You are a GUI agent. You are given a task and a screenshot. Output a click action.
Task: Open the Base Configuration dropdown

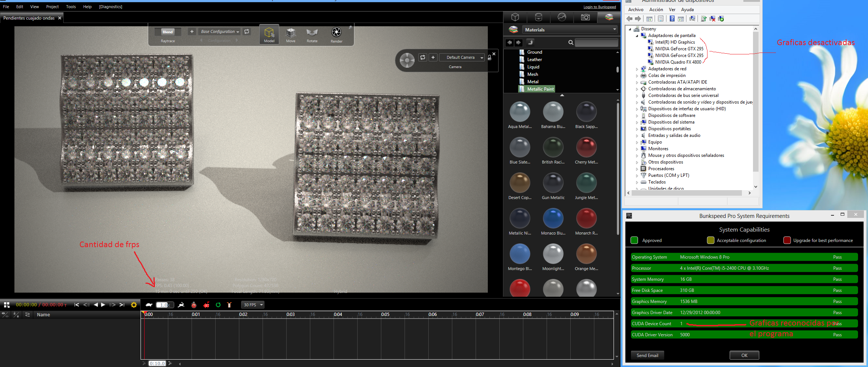[220, 31]
